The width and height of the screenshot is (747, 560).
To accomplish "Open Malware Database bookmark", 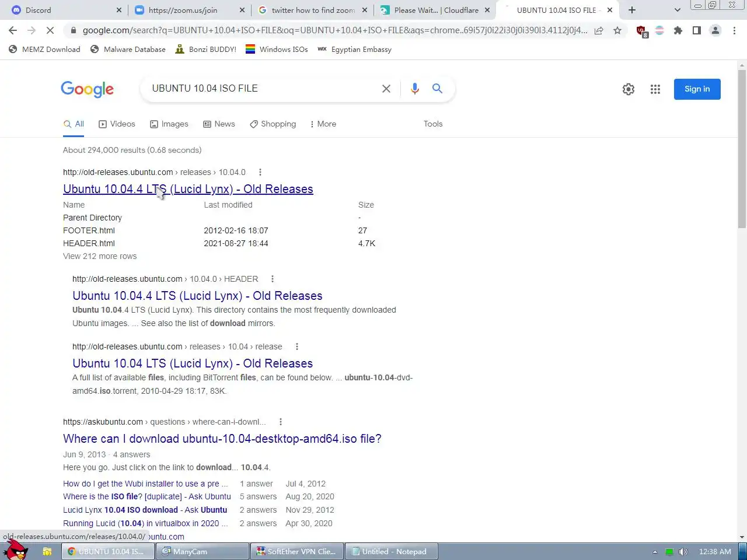I will (x=128, y=50).
